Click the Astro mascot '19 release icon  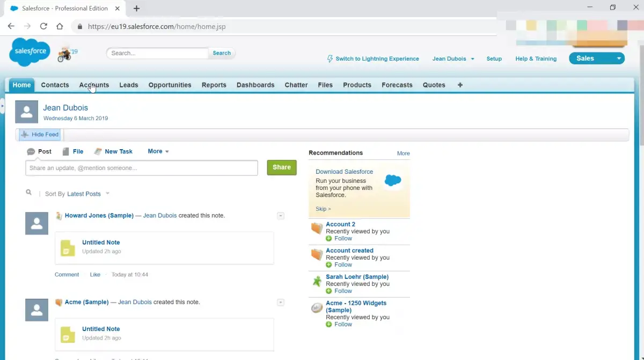pos(67,53)
